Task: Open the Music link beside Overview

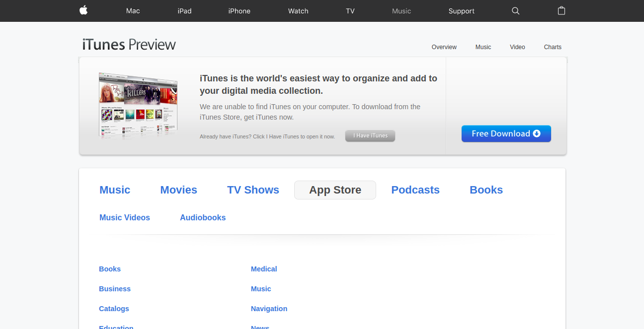Action: (x=483, y=47)
